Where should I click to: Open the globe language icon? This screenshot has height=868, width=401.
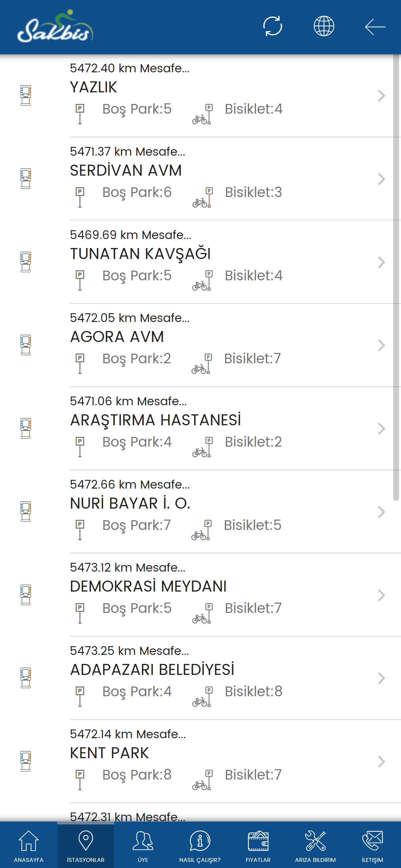[x=324, y=26]
